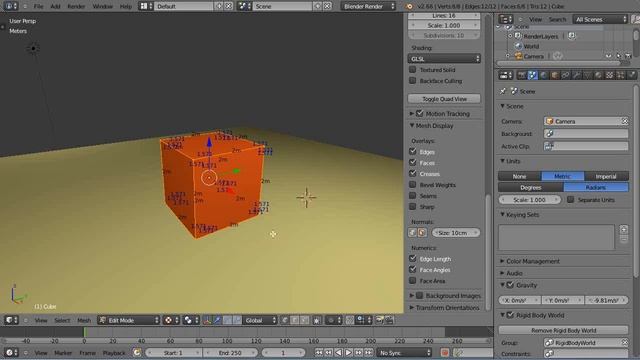This screenshot has width=640, height=360.
Task: Tick the Separate Units checkbox
Action: click(571, 200)
